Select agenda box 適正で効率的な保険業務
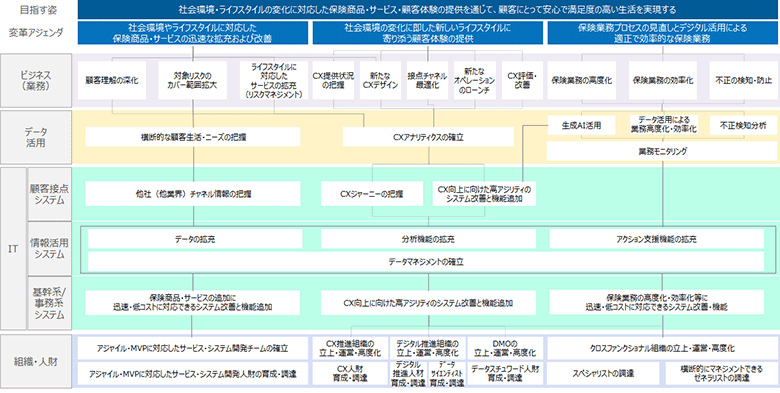Viewport: 780px width, 393px height. pyautogui.click(x=662, y=33)
